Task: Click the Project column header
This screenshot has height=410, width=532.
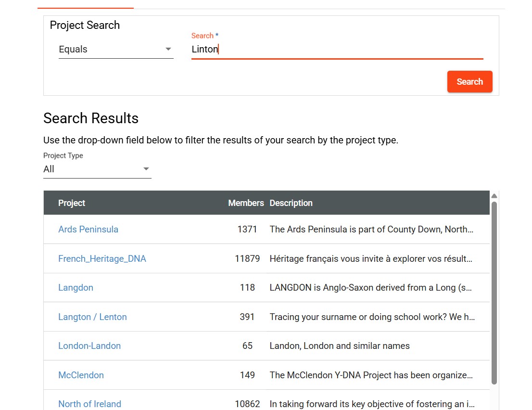Action: tap(72, 203)
